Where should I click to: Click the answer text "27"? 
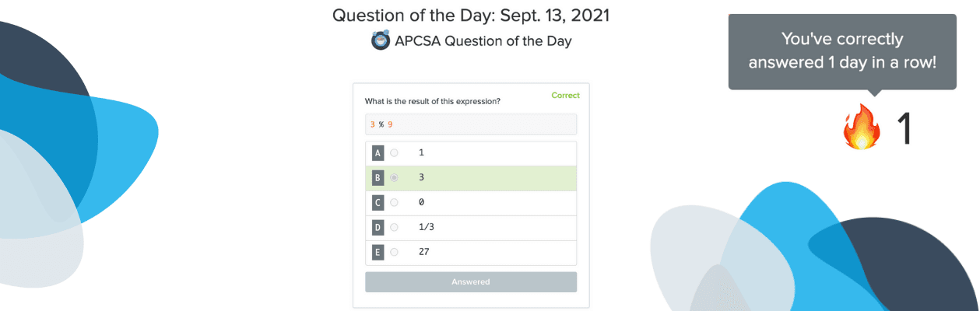423,252
